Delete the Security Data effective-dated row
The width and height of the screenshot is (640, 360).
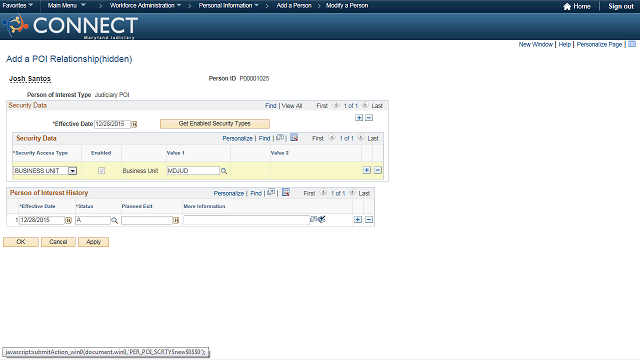pyautogui.click(x=369, y=118)
